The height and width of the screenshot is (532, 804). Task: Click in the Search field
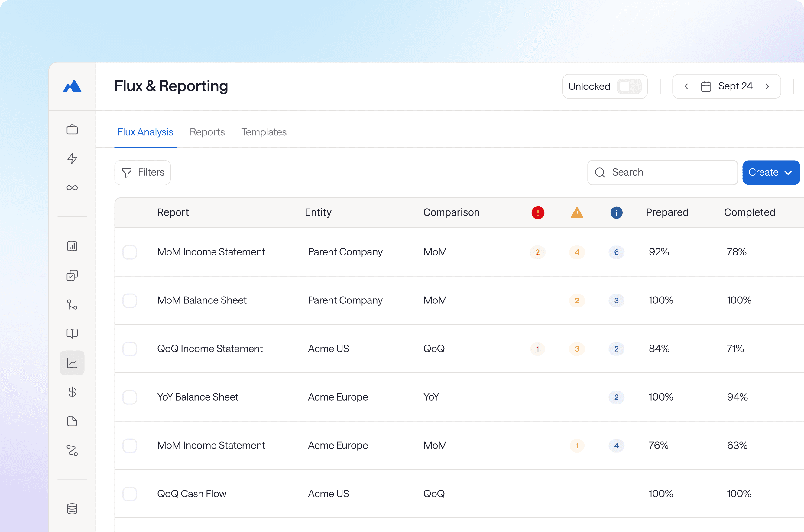tap(663, 172)
